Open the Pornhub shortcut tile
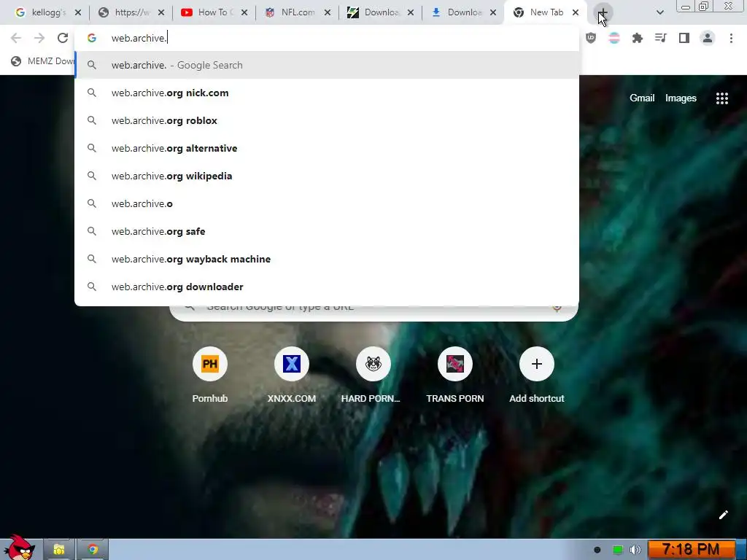The image size is (747, 560). pos(209,376)
